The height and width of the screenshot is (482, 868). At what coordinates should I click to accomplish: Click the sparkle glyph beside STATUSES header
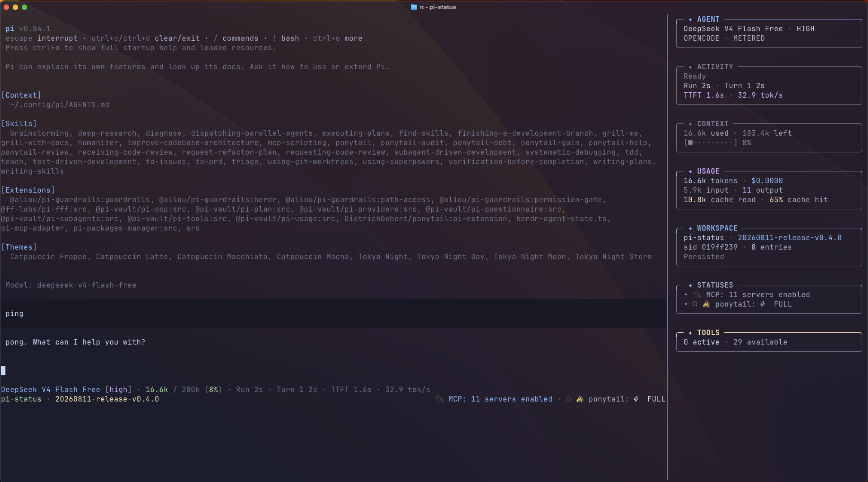[x=690, y=285]
